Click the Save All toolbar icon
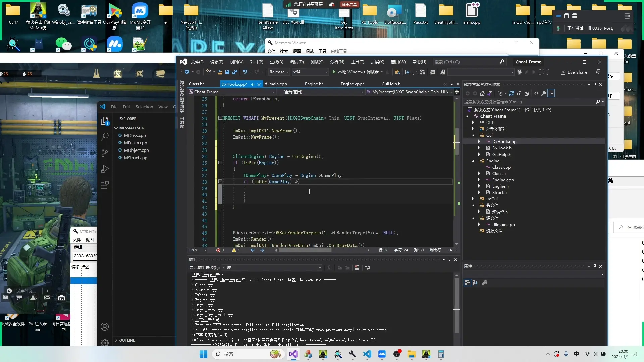The height and width of the screenshot is (362, 644). 235,72
